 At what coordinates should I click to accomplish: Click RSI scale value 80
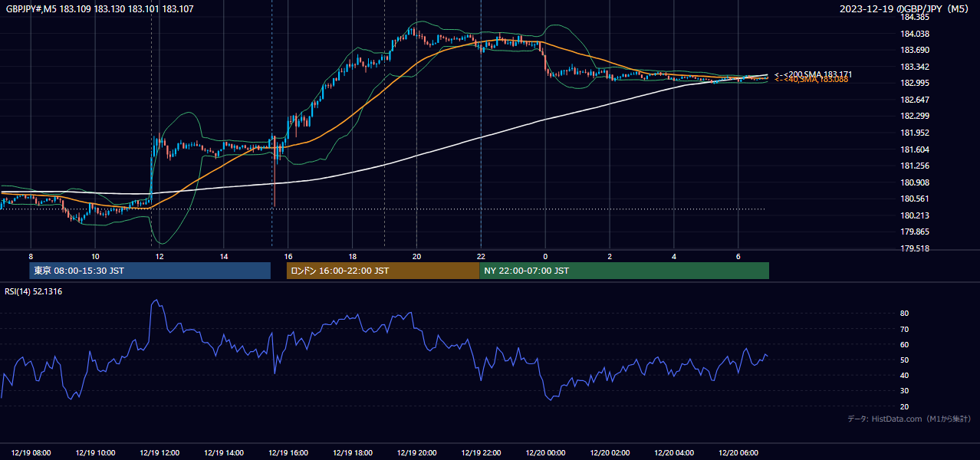[x=905, y=314]
